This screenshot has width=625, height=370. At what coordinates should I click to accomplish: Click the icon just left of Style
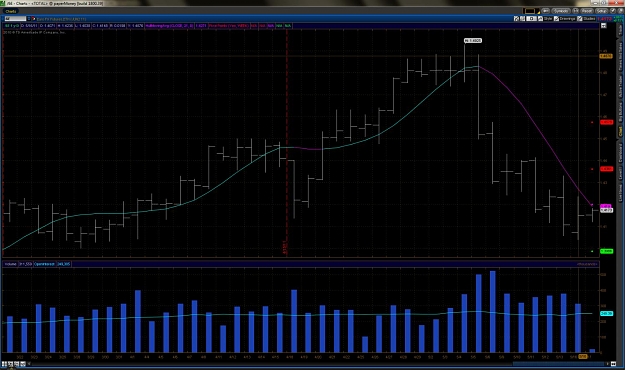point(540,19)
